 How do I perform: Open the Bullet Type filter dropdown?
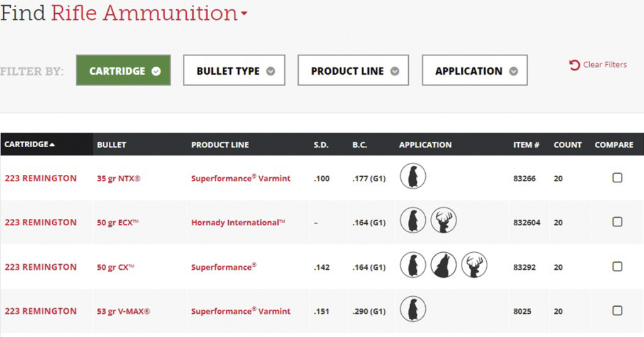click(235, 70)
